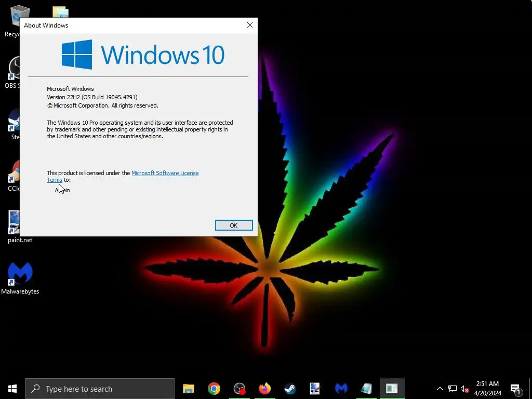Launch Google Chrome from the taskbar
The image size is (532, 399).
click(214, 389)
